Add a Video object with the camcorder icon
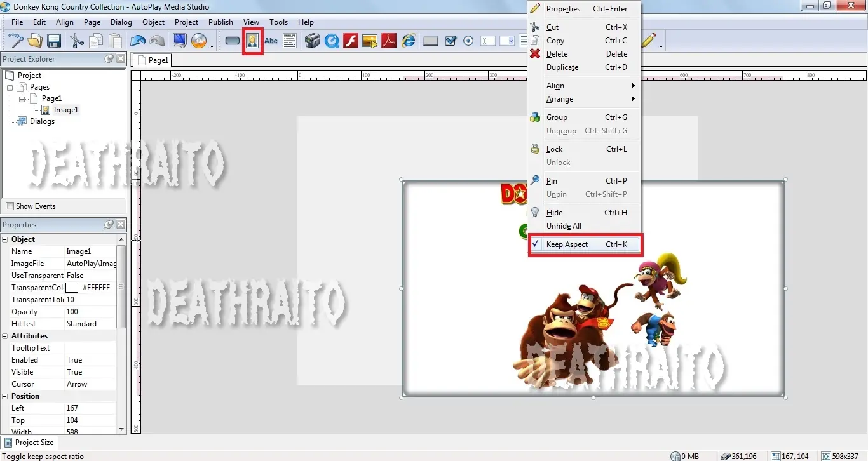Viewport: 868px width, 461px height. [312, 41]
